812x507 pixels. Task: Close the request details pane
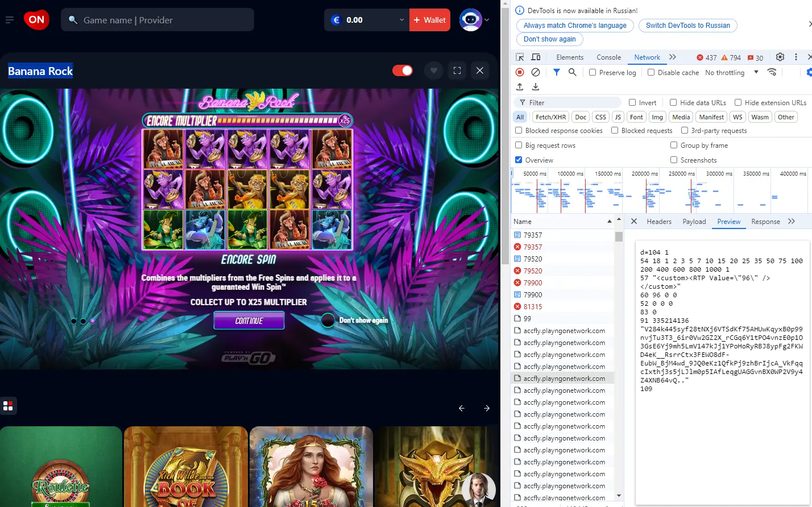pos(634,222)
